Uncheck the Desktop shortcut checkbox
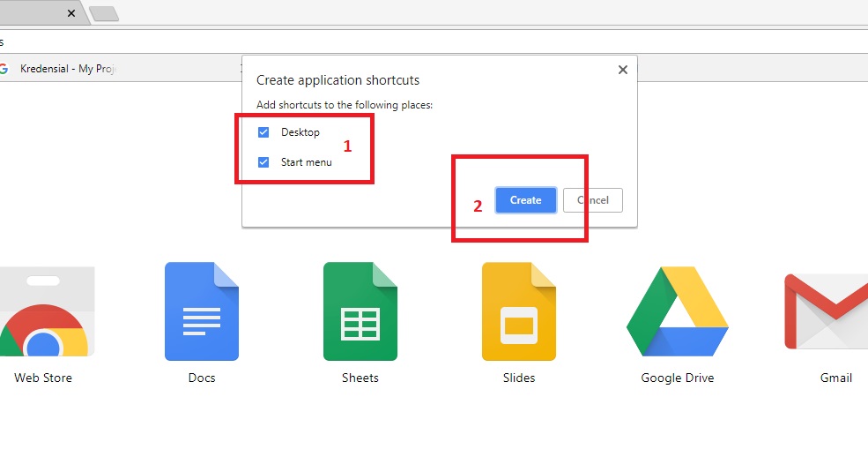Image resolution: width=868 pixels, height=464 pixels. 263,132
